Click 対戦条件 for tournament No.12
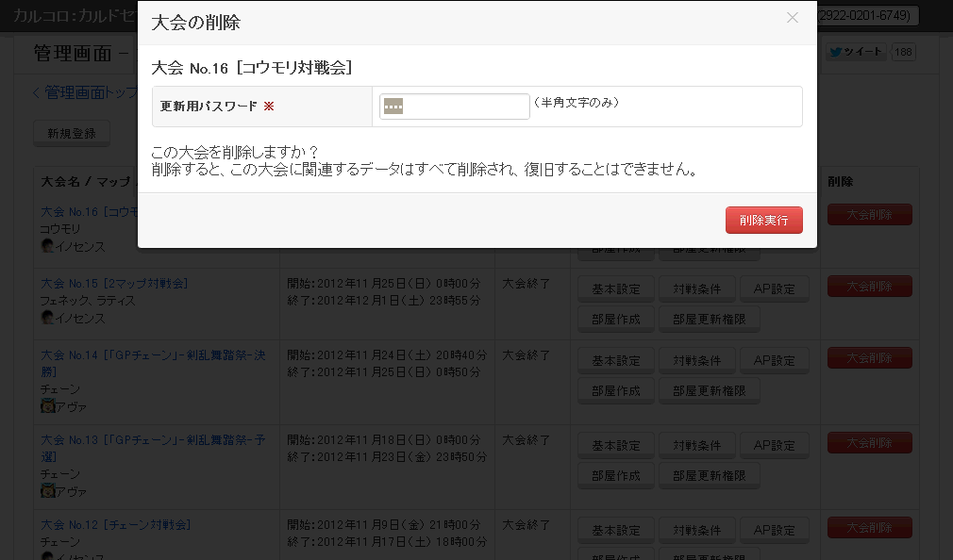This screenshot has height=560, width=953. (x=696, y=531)
